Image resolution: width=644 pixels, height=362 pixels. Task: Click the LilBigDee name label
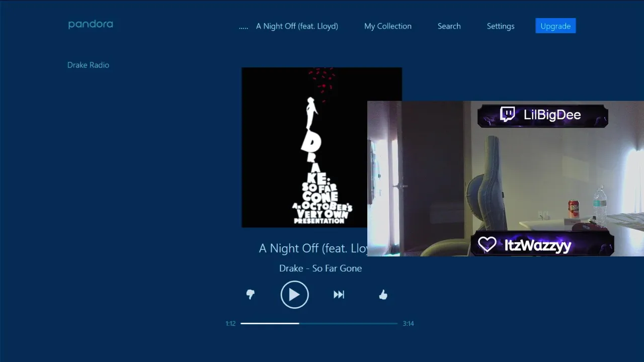point(552,115)
